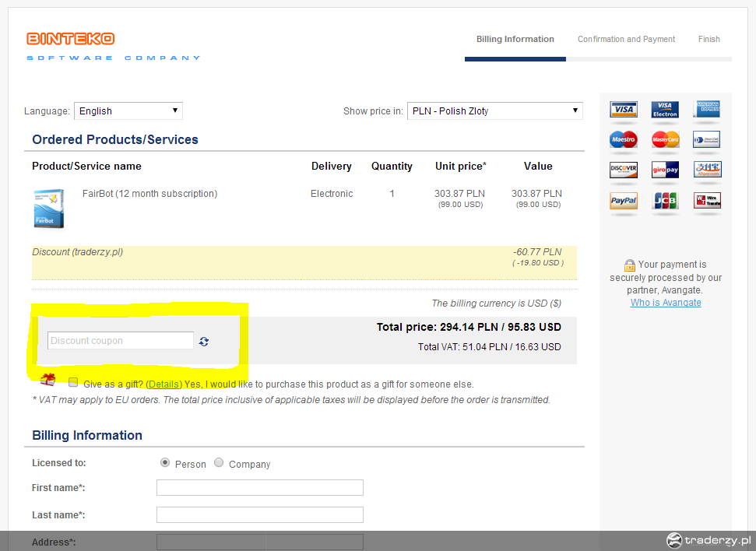Click the FairBot (12 month subscription) product name
This screenshot has width=756, height=551.
pos(150,194)
